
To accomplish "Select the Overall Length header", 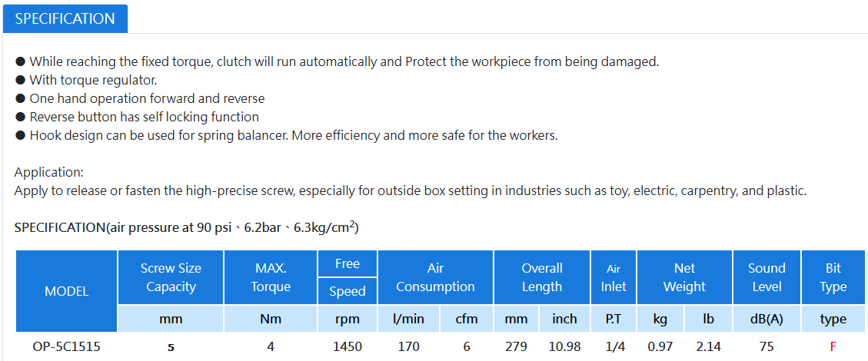I will coord(542,277).
